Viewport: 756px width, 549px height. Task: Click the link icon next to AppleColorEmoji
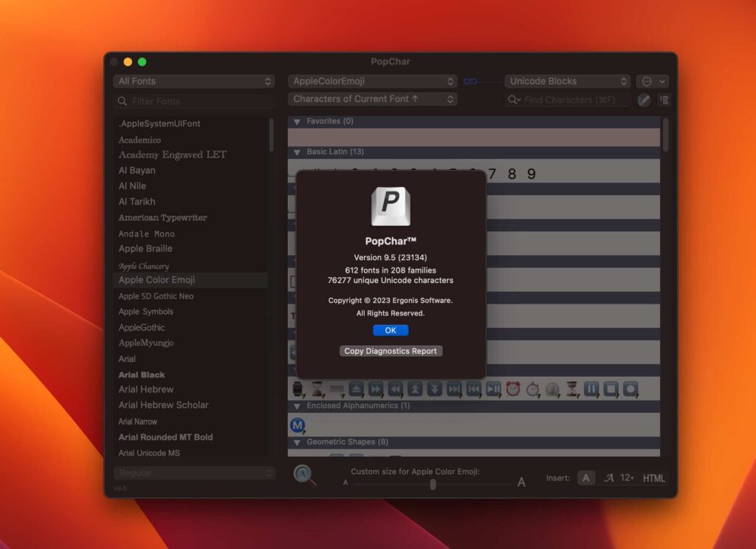472,81
